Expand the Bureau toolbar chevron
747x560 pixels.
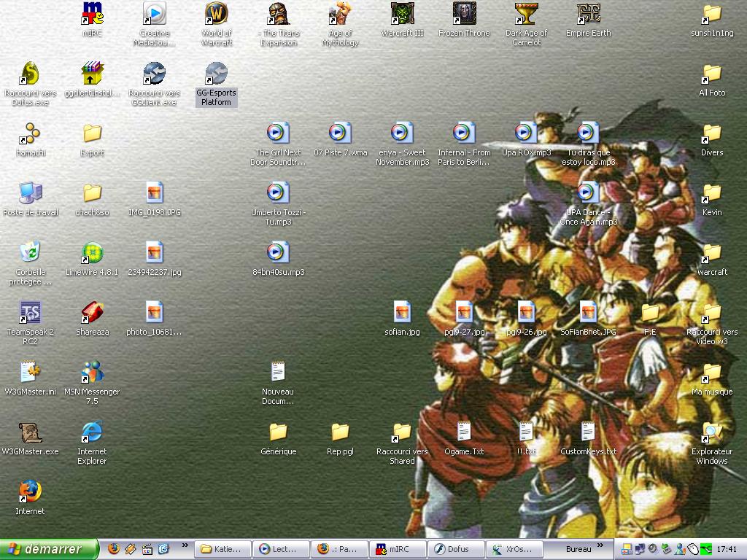tap(600, 545)
